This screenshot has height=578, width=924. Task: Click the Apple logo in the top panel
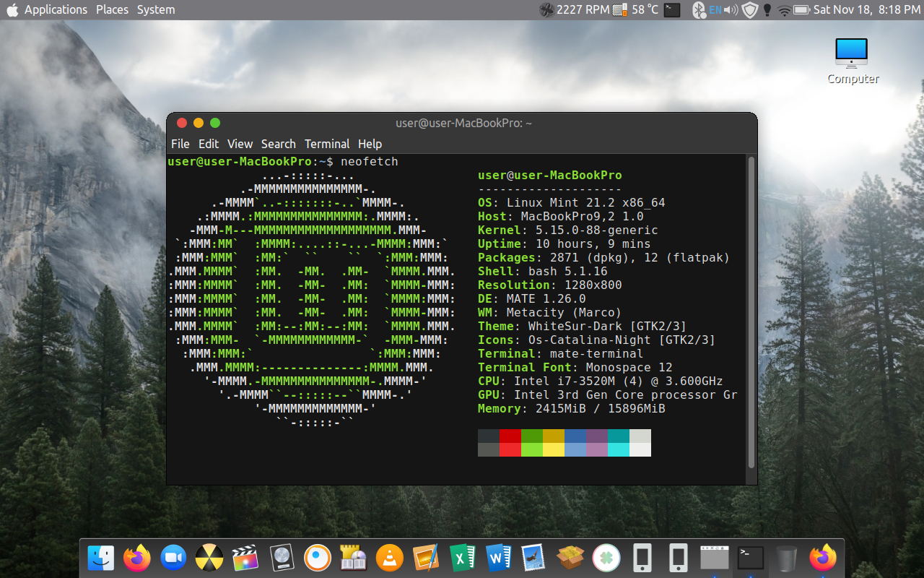coord(12,9)
